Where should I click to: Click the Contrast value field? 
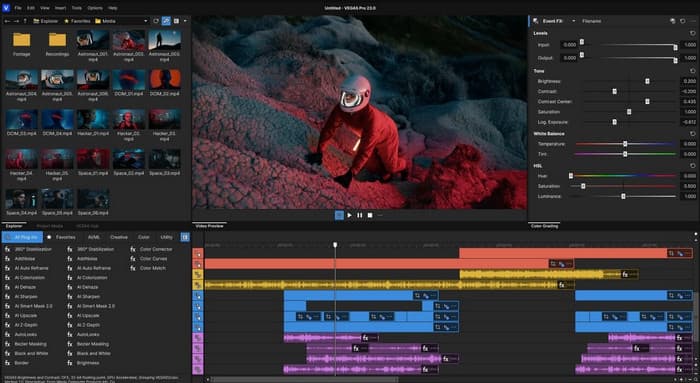(689, 92)
